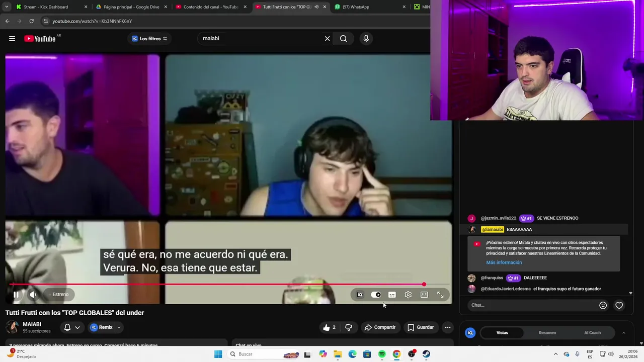View site information icon in address bar
644x362 pixels.
(x=46, y=21)
